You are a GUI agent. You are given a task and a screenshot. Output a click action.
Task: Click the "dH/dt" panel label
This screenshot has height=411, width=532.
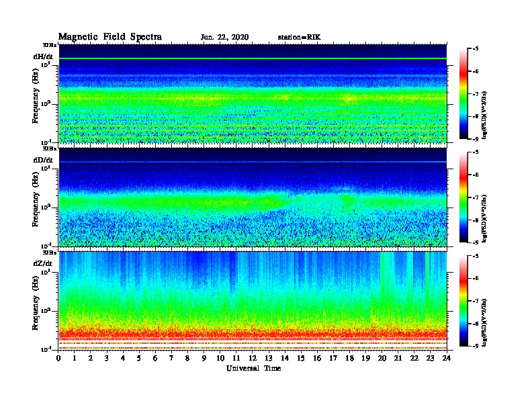43,56
